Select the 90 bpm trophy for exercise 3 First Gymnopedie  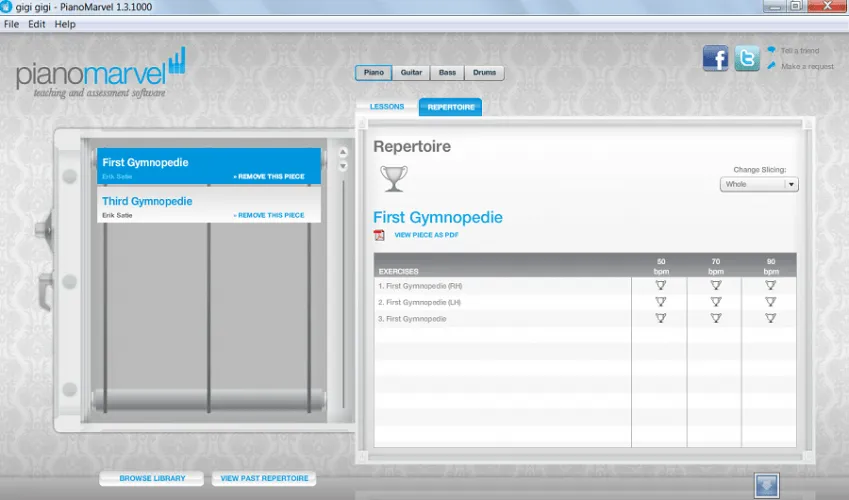point(770,318)
